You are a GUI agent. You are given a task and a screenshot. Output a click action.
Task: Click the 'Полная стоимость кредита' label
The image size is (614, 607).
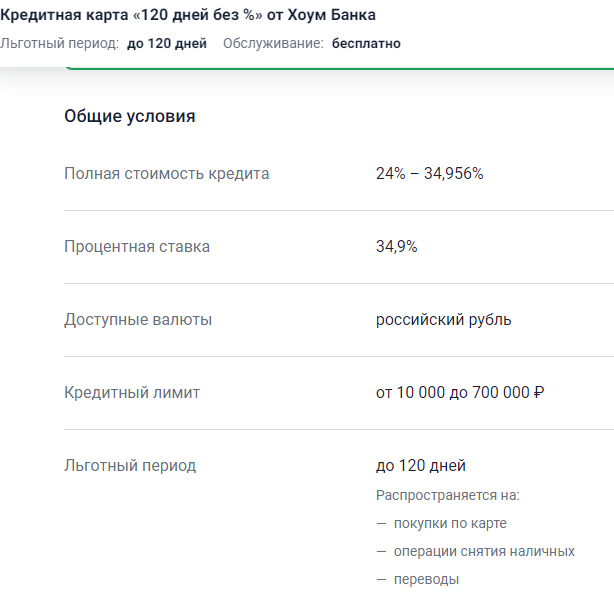(167, 173)
